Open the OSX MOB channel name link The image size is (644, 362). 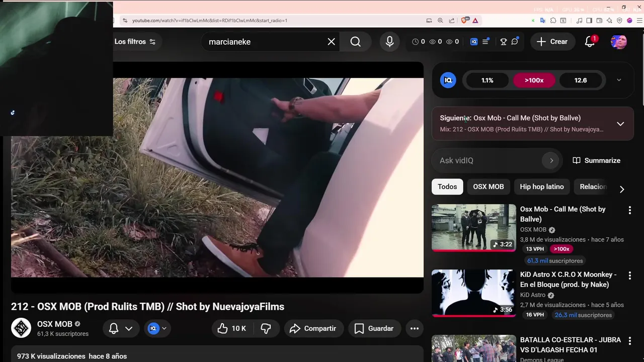click(x=55, y=324)
